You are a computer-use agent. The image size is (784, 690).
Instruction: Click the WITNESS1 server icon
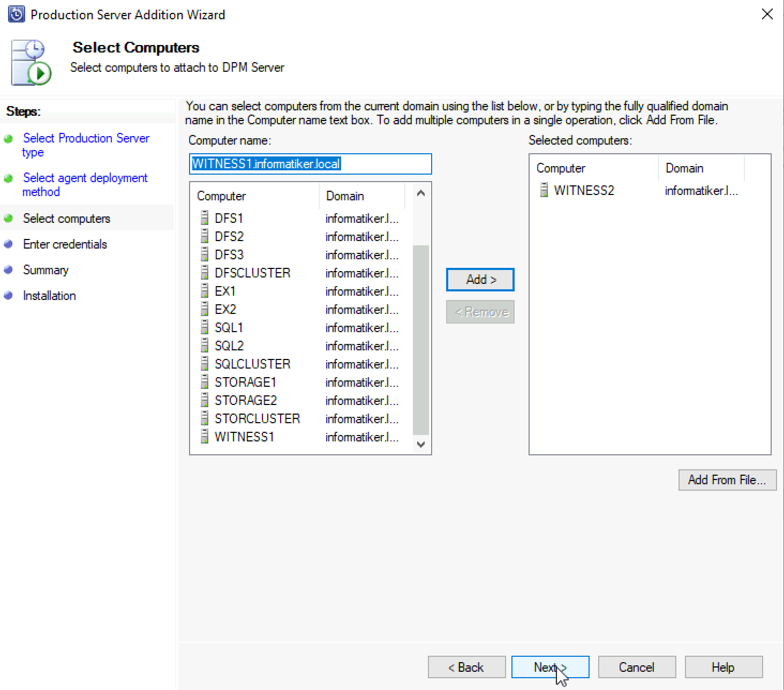(204, 437)
